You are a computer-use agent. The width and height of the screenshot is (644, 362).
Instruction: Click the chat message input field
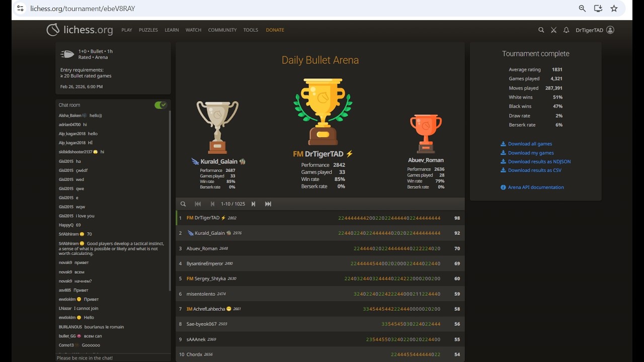[113, 358]
